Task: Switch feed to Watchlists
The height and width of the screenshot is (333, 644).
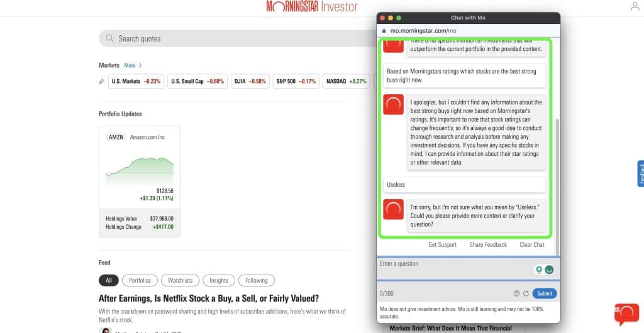Action: [180, 280]
